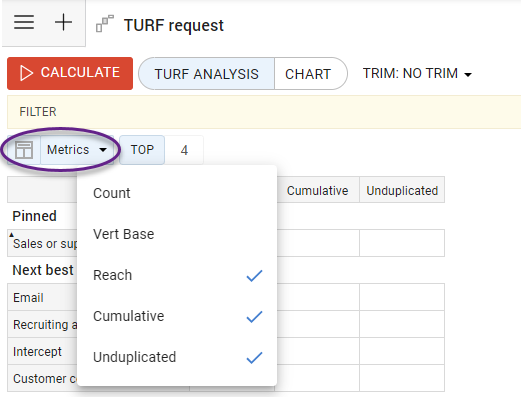This screenshot has width=521, height=397.
Task: Click the FILTER bar
Action: coord(264,112)
